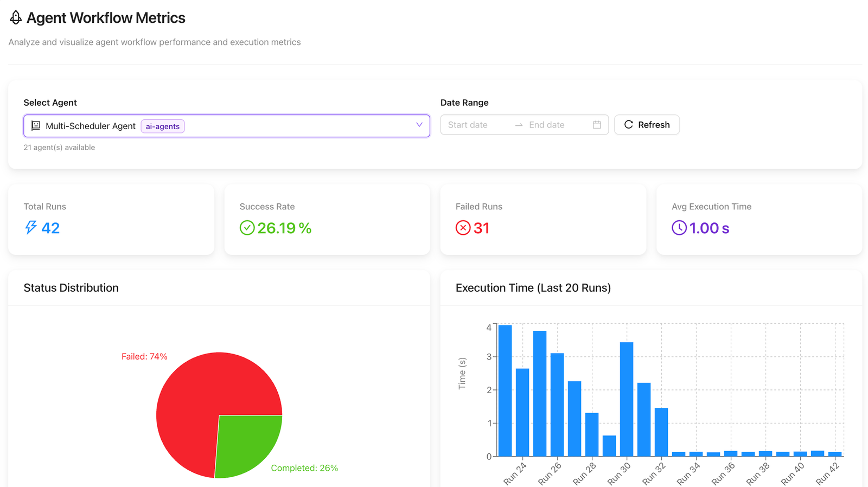Expand the Select Agent dropdown chevron
The width and height of the screenshot is (868, 487).
(x=419, y=125)
